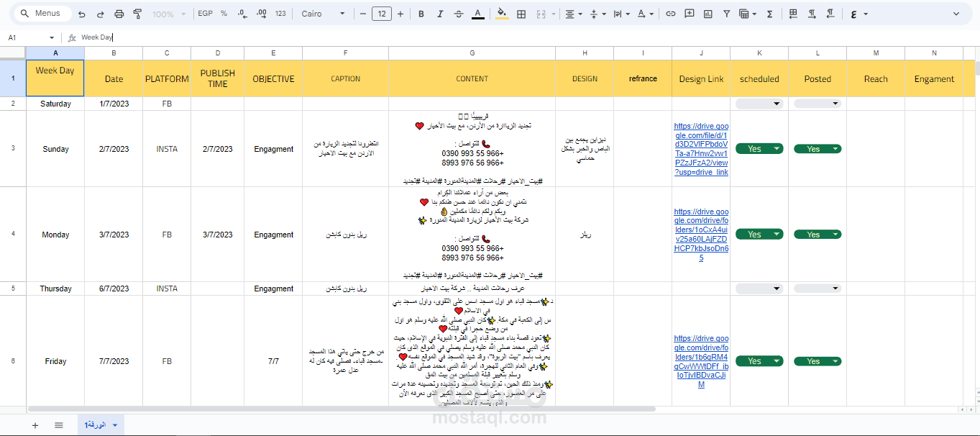The width and height of the screenshot is (980, 436).
Task: Format selection as percent
Action: 224,14
